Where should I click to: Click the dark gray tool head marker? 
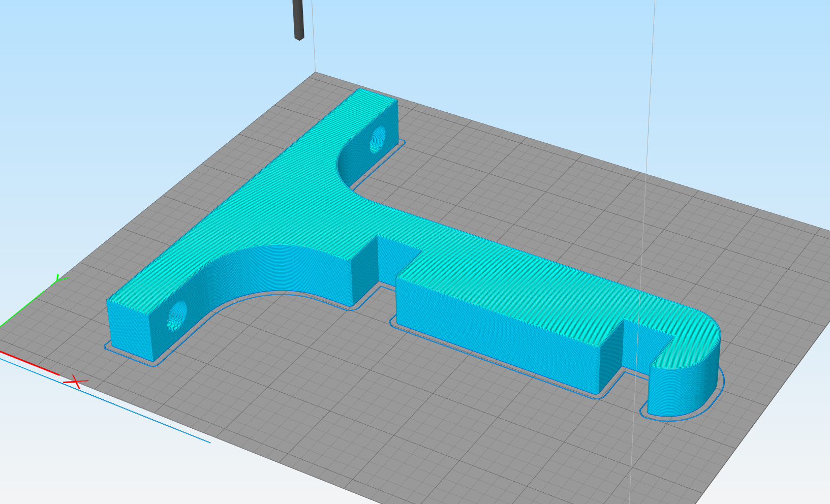(x=299, y=20)
